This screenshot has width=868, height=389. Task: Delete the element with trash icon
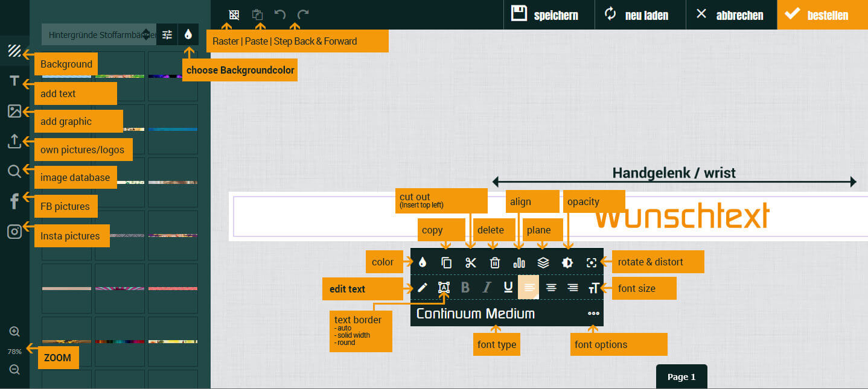495,262
